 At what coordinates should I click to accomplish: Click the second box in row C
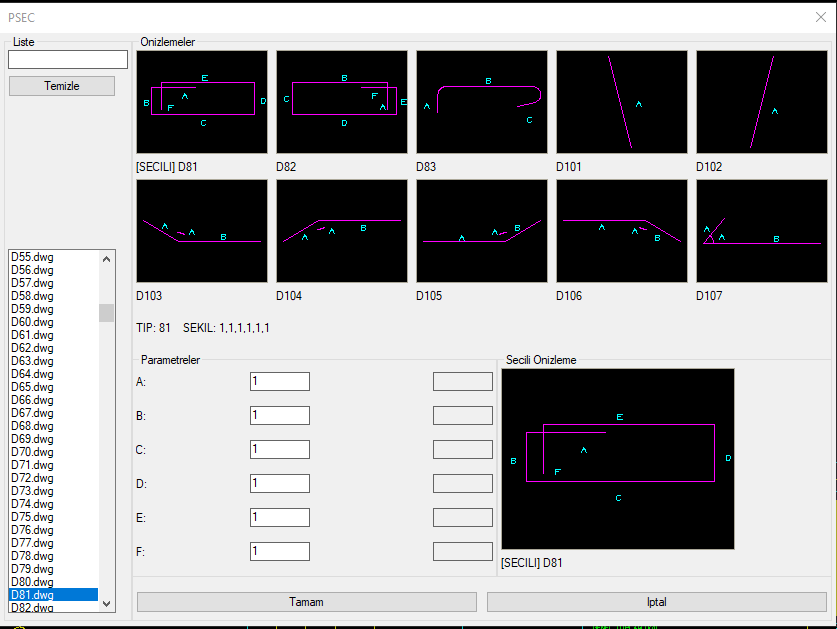click(463, 450)
